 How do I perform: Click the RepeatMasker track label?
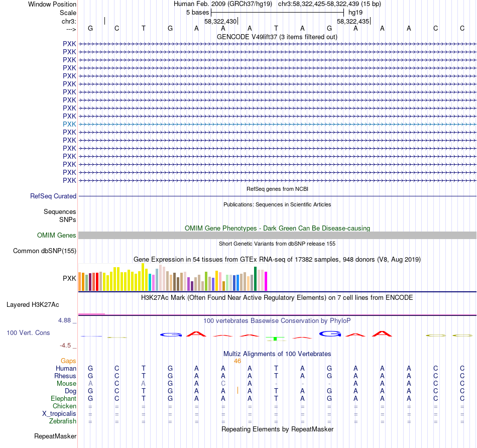[55, 436]
